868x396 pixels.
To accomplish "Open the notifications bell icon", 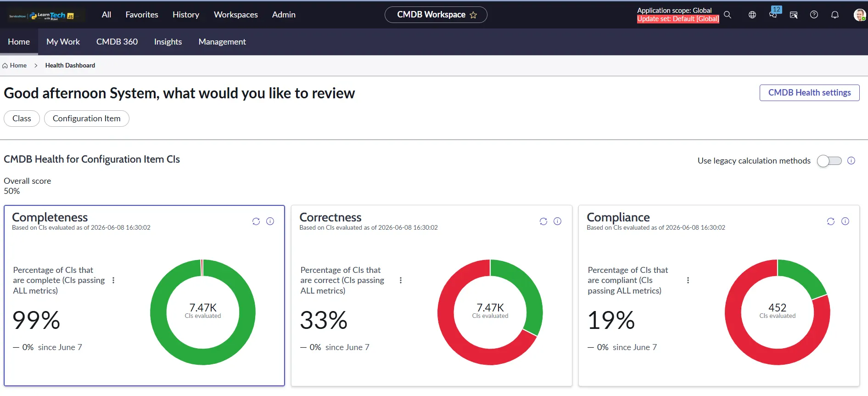I will point(835,15).
